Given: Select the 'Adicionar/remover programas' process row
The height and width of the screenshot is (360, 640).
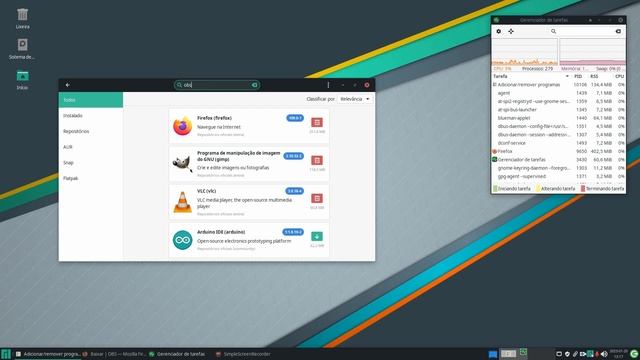Looking at the screenshot, I should coord(558,85).
